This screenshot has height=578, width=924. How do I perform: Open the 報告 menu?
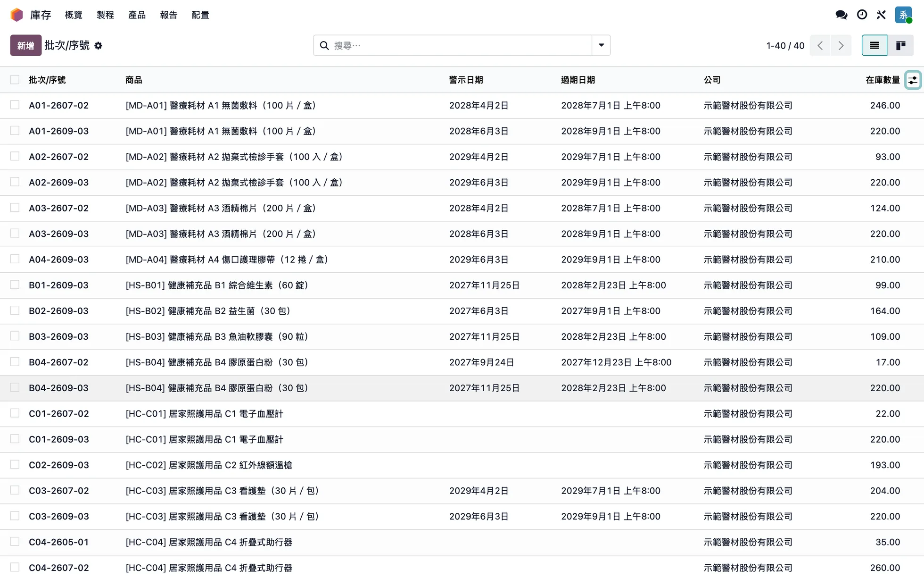[168, 15]
